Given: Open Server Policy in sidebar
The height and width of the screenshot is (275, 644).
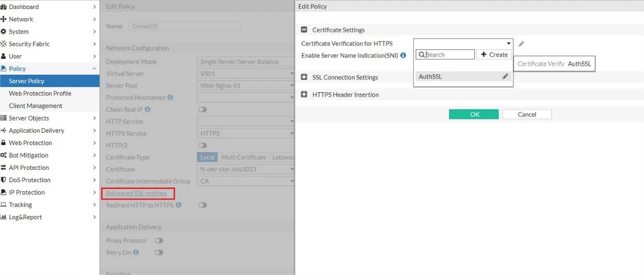Looking at the screenshot, I should coord(49,81).
